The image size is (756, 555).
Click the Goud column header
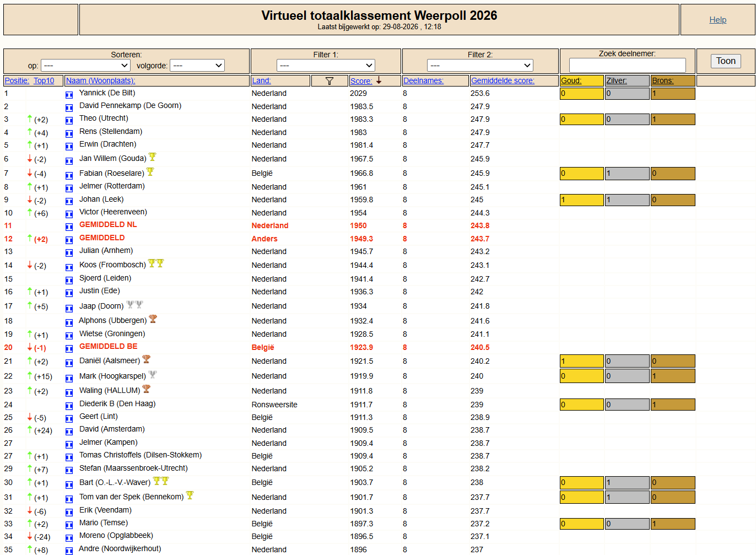pyautogui.click(x=571, y=80)
